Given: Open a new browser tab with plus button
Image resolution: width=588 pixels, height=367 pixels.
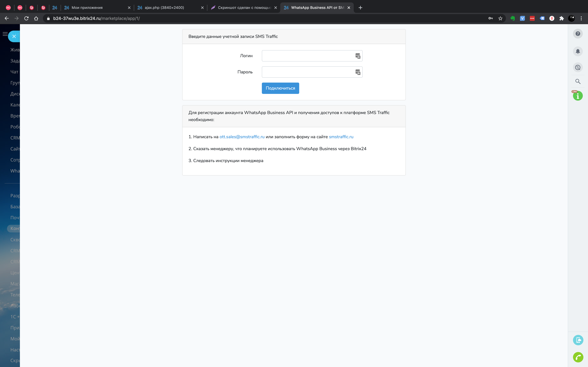Looking at the screenshot, I should tap(360, 7).
